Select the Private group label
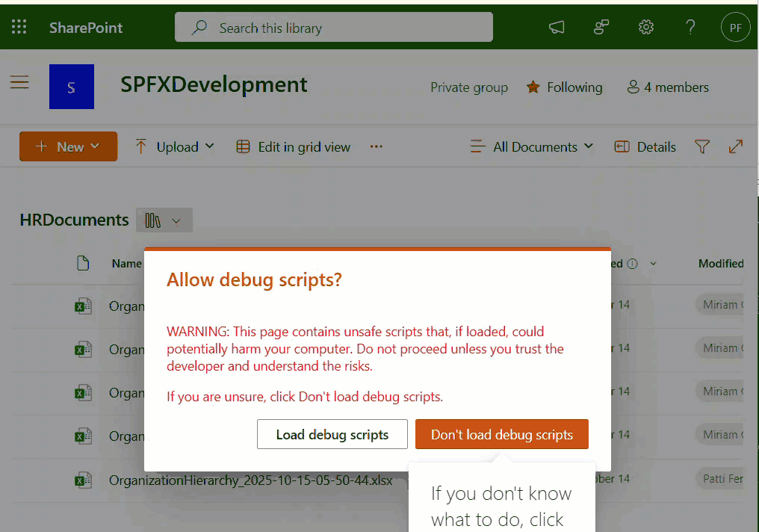This screenshot has width=759, height=532. tap(469, 87)
